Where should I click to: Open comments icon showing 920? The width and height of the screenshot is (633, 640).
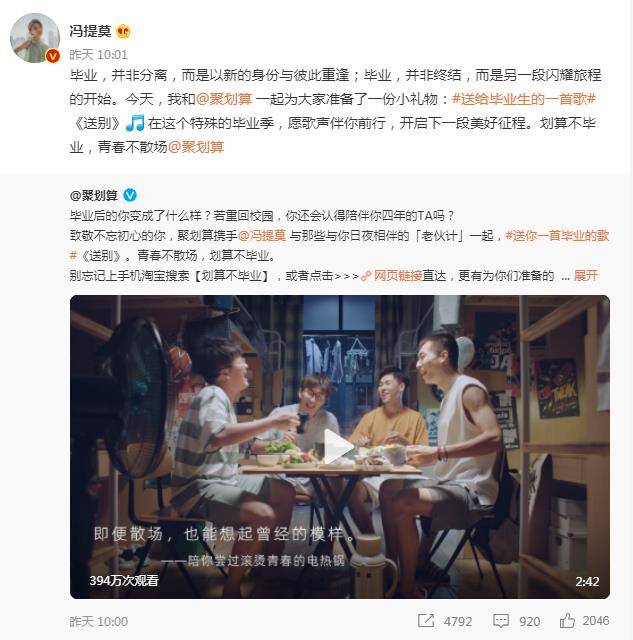501,621
